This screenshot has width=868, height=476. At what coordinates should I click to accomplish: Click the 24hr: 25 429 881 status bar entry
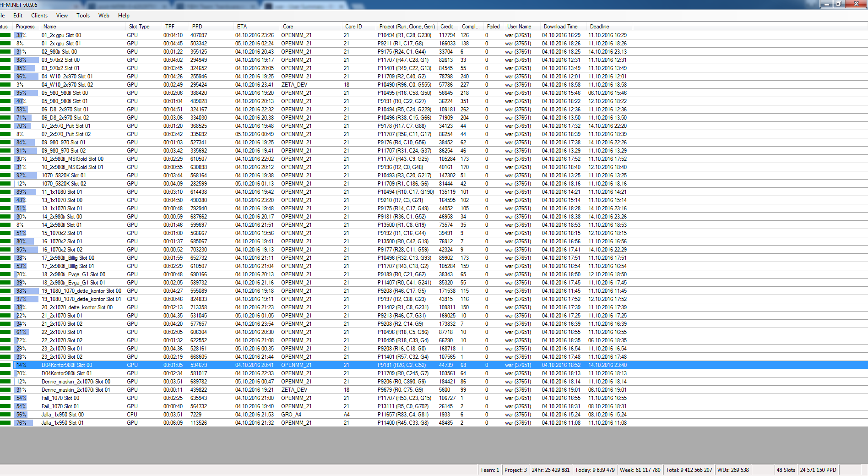(550, 470)
